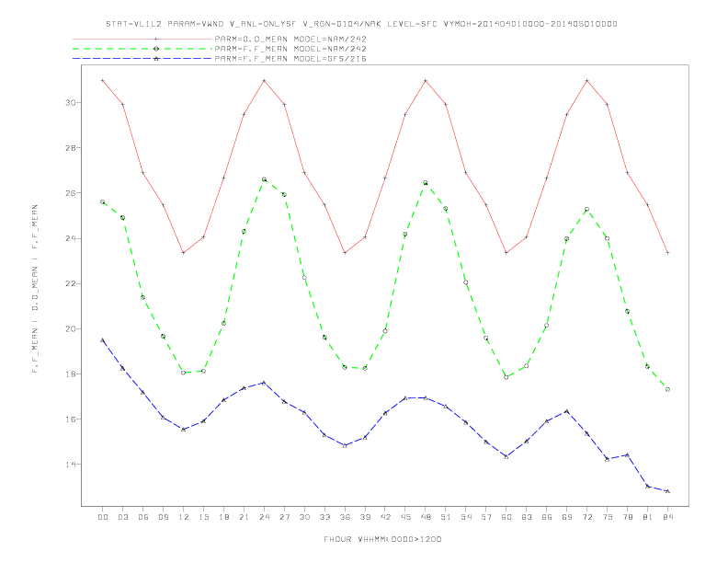The image size is (728, 563).
Task: Click x-axis forecast hour label 36
Action: point(345,517)
